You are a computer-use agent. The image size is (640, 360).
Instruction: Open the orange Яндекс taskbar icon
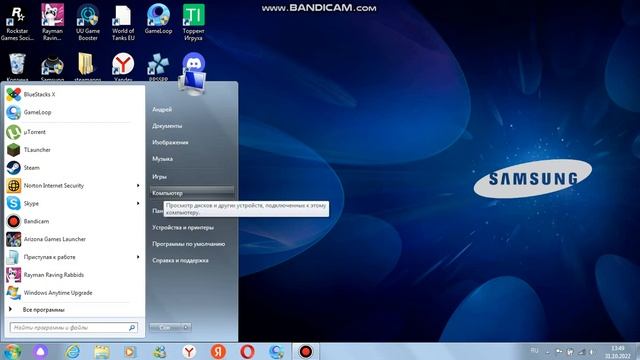pos(218,351)
